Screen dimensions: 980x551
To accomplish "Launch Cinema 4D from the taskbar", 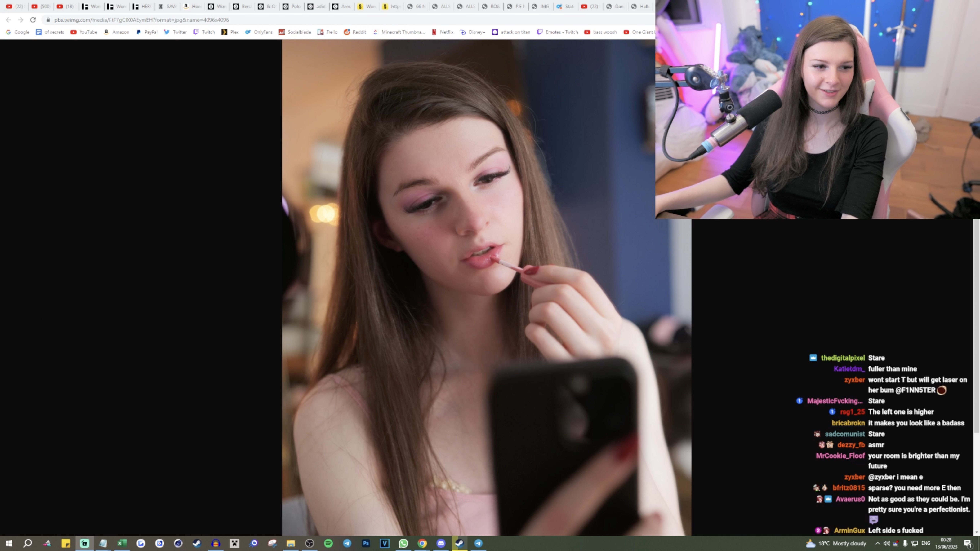I will (178, 543).
